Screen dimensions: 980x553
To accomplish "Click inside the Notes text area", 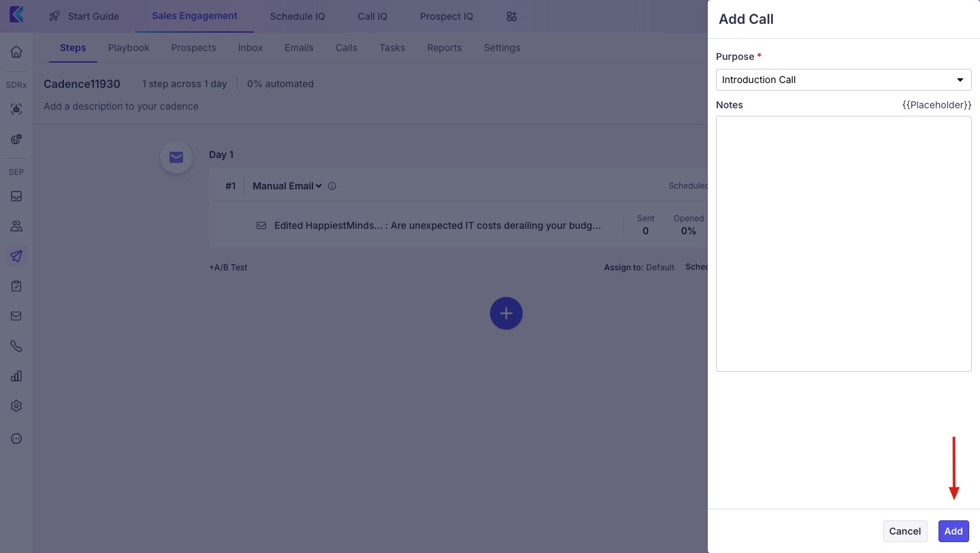I will click(844, 244).
